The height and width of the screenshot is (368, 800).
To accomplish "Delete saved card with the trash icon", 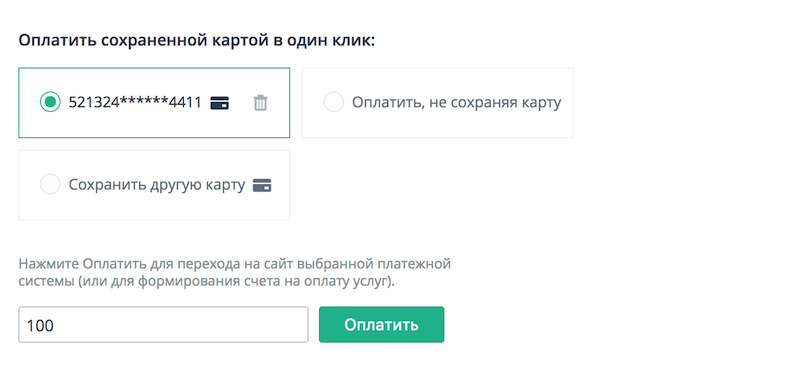I will [260, 103].
